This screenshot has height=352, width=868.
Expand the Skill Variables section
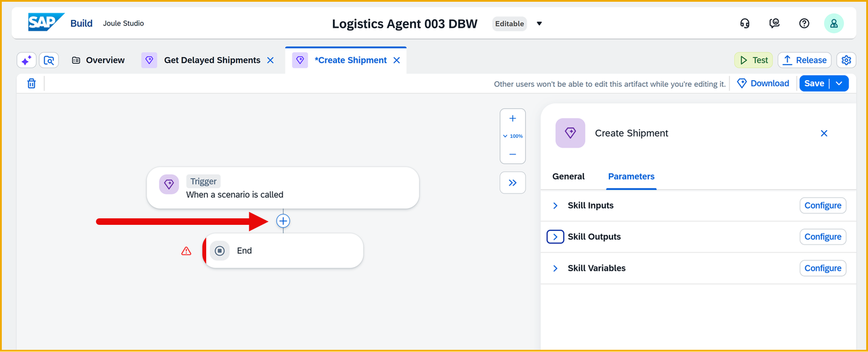coord(555,268)
